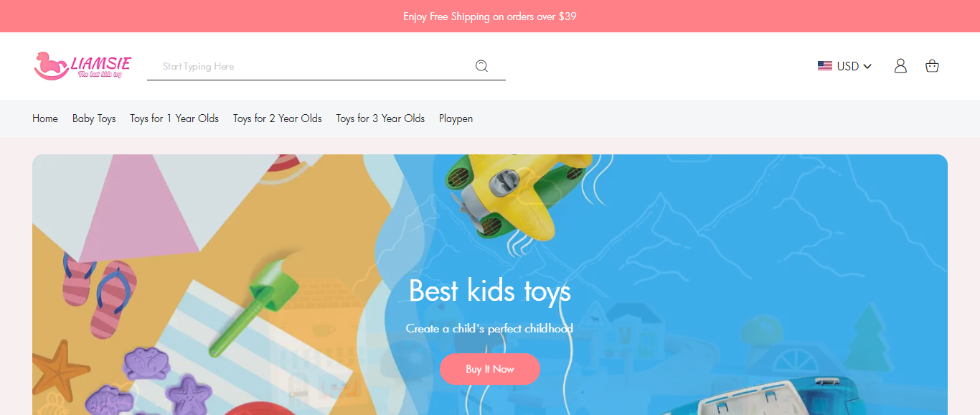Image resolution: width=980 pixels, height=415 pixels.
Task: Expand the USD currency dropdown
Action: (845, 66)
